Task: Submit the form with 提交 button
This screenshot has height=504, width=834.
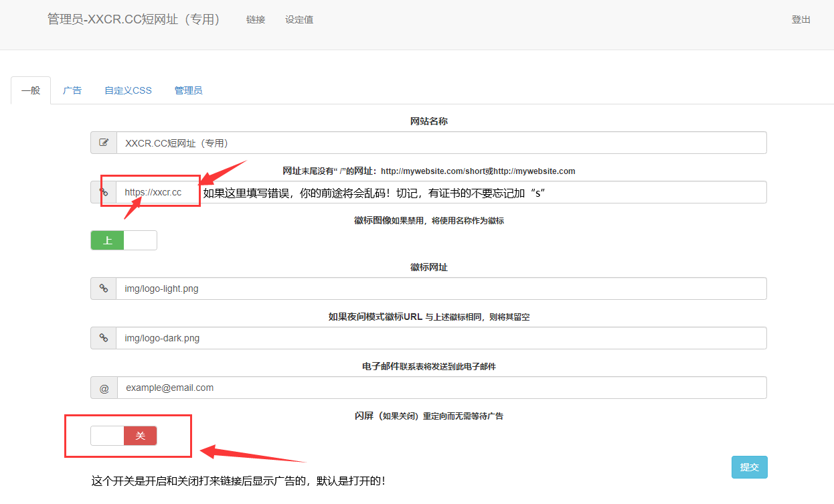Action: [x=750, y=467]
